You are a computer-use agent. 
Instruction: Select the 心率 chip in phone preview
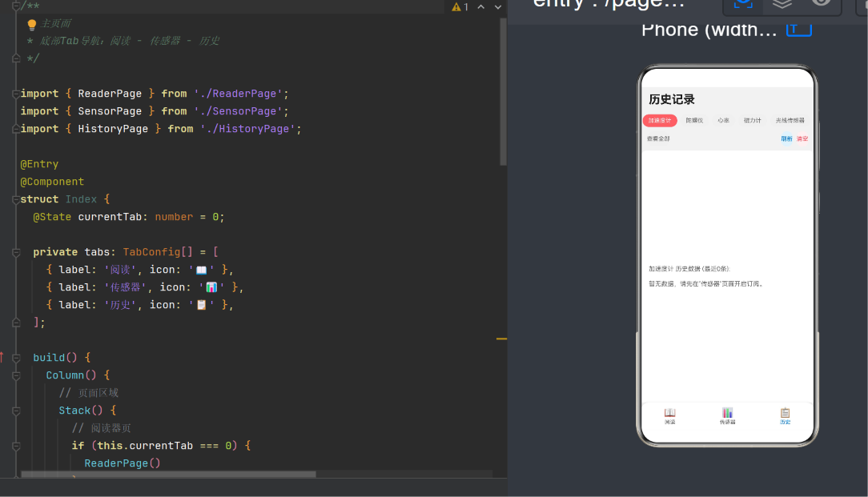pos(724,121)
